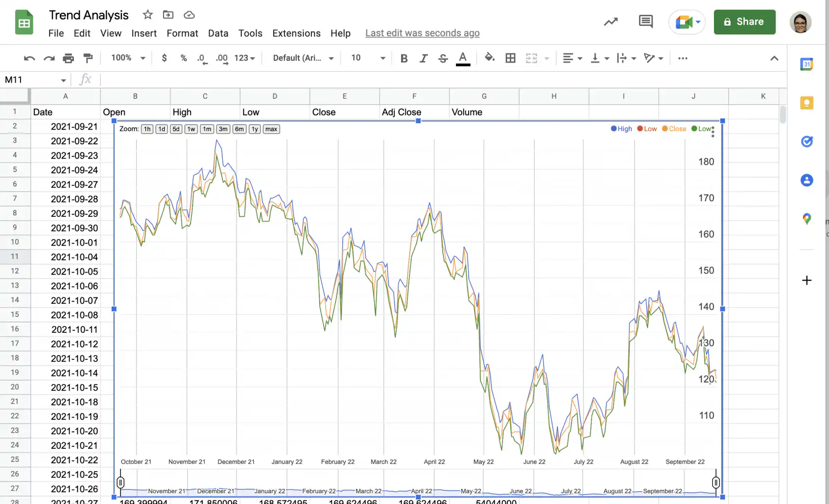The image size is (829, 504).
Task: Open Google Keep side panel
Action: (x=806, y=103)
